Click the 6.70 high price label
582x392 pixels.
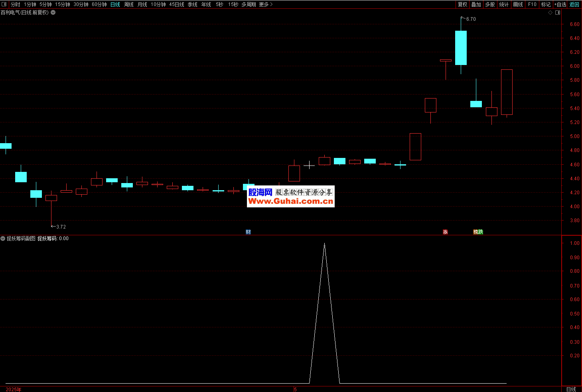pos(471,19)
